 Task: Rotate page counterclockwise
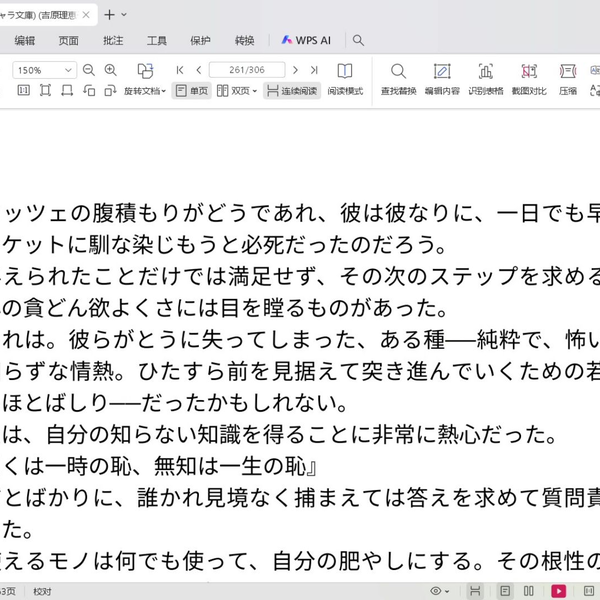coord(89,91)
